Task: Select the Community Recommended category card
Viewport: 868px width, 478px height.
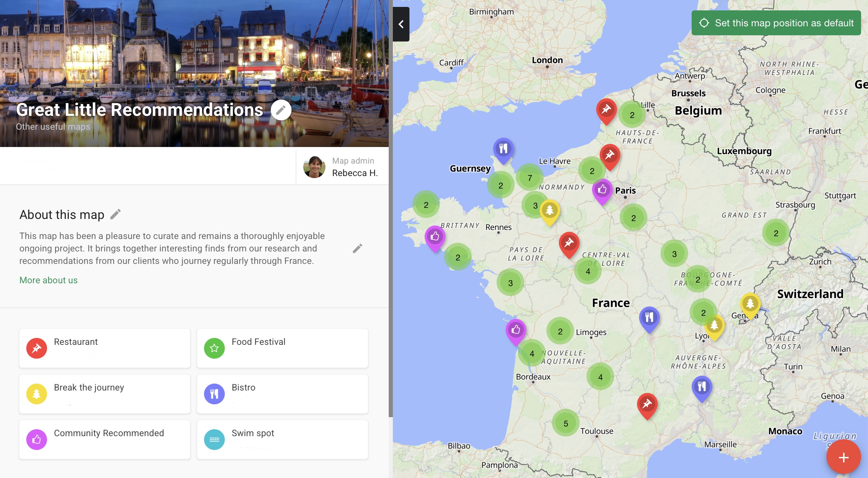Action: coord(104,439)
